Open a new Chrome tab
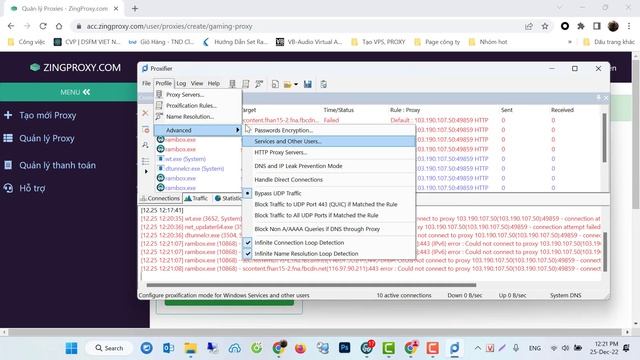 [x=135, y=8]
